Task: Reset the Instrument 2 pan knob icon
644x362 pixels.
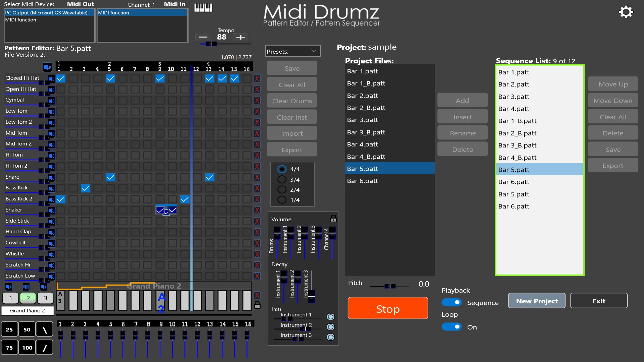Action: pyautogui.click(x=331, y=327)
